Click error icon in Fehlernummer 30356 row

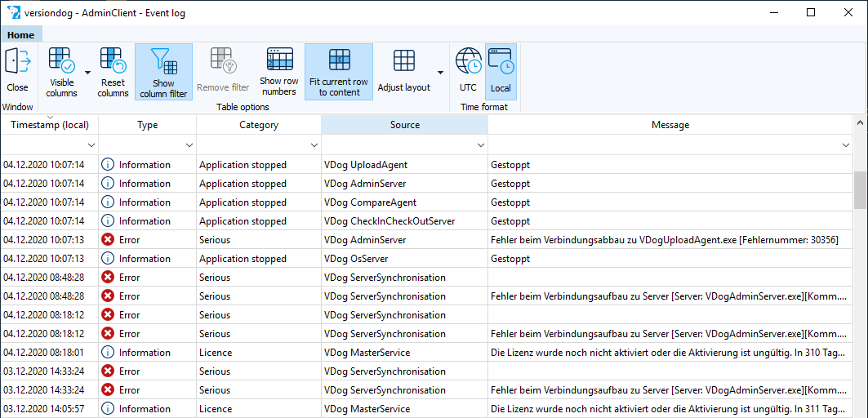[x=108, y=240]
